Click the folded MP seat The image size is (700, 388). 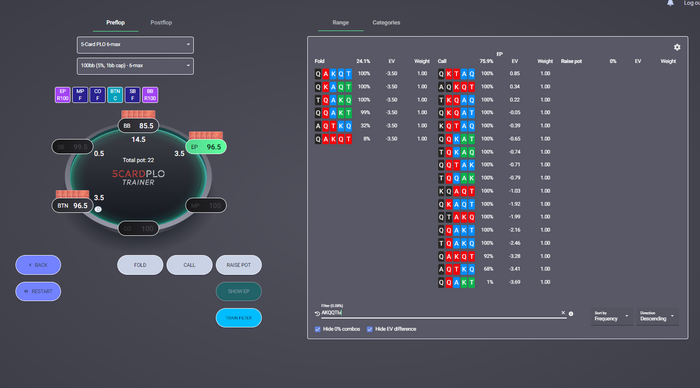[x=206, y=205]
